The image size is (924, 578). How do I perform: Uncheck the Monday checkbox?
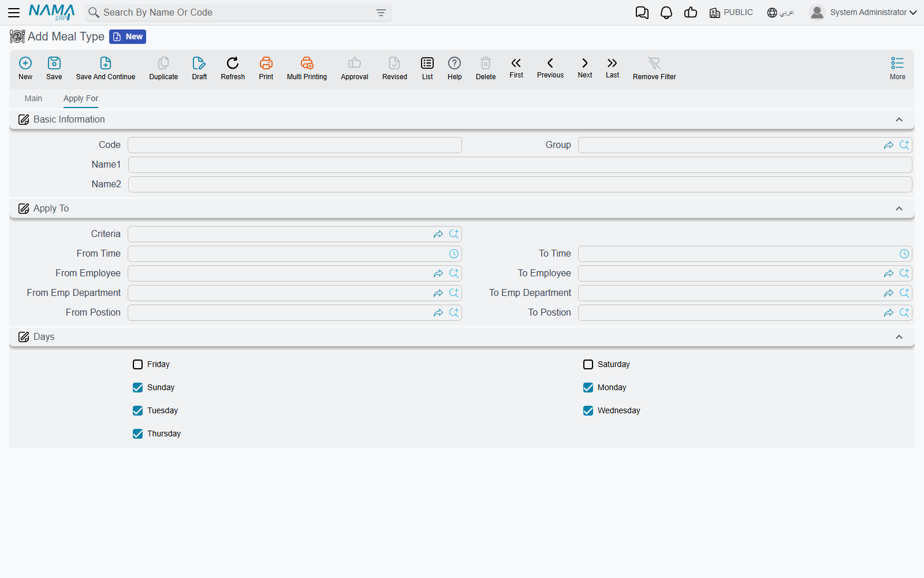(x=588, y=387)
